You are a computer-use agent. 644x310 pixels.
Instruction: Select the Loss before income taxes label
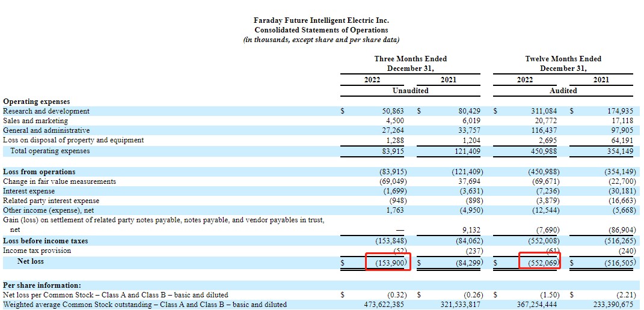[x=45, y=241]
